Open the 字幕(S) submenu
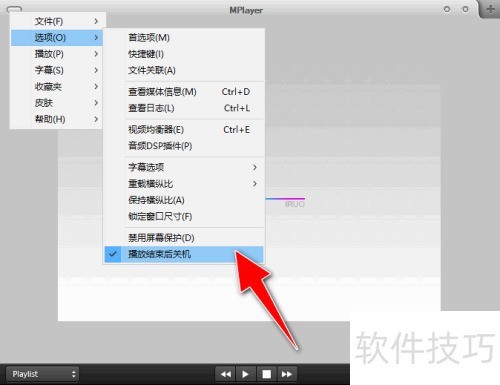500x385 pixels. pos(57,70)
